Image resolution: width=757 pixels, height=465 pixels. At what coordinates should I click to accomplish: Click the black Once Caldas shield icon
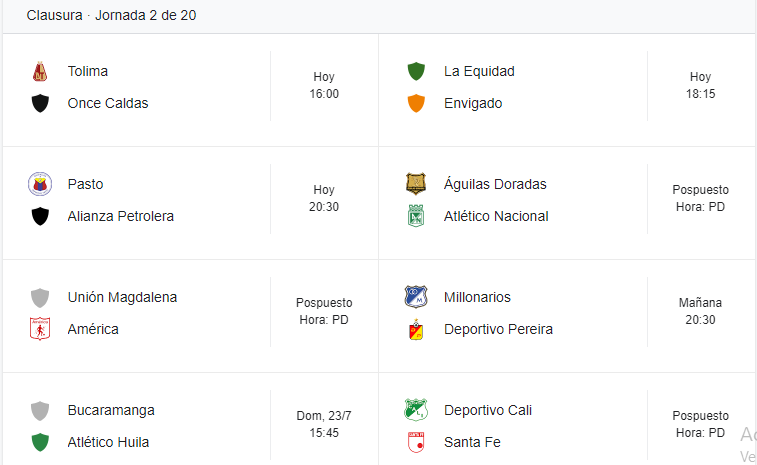click(40, 103)
